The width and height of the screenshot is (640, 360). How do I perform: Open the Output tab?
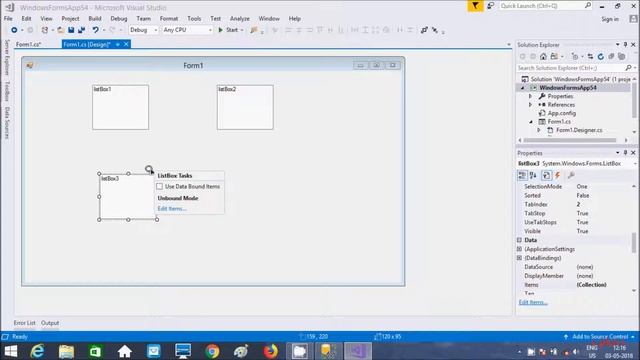pyautogui.click(x=50, y=323)
